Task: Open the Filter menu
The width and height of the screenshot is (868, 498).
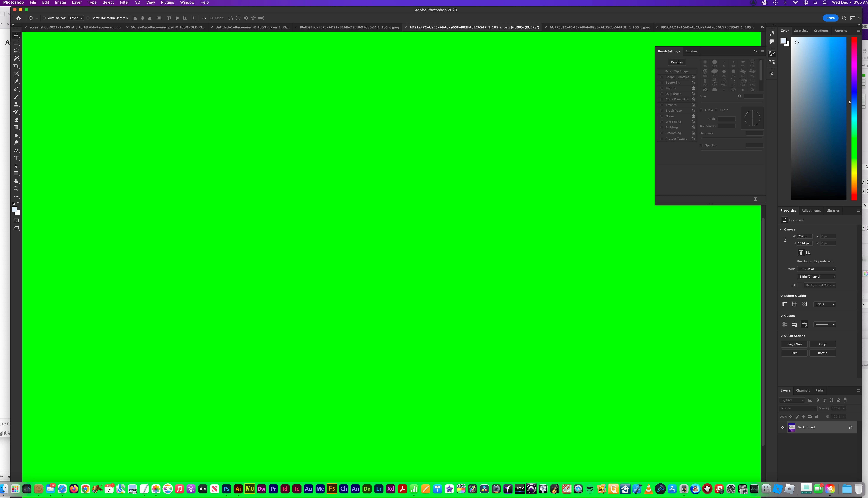Action: click(124, 2)
